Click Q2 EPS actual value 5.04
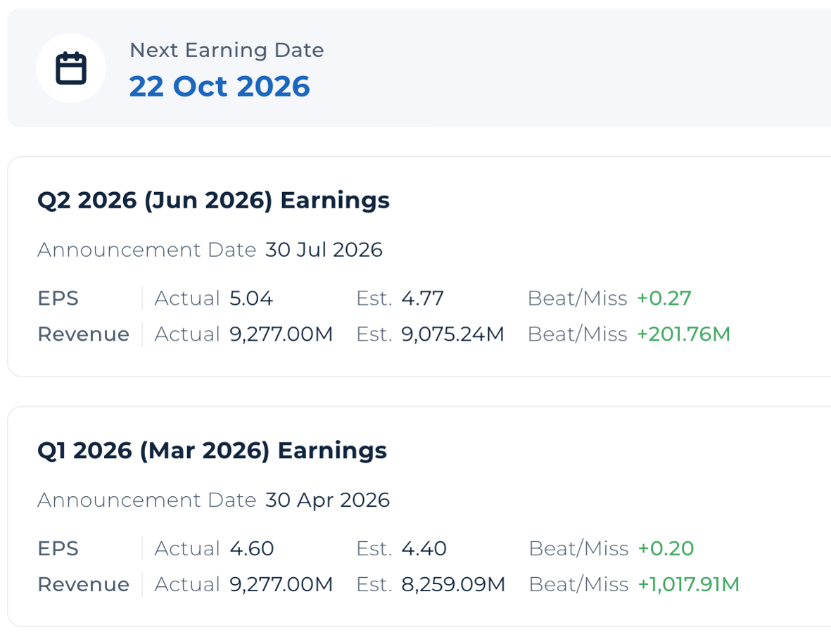 point(251,298)
